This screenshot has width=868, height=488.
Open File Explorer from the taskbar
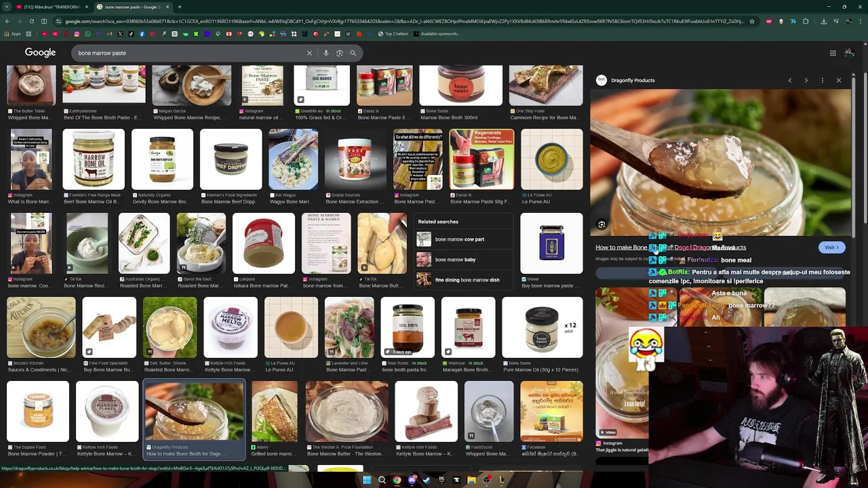point(471,480)
